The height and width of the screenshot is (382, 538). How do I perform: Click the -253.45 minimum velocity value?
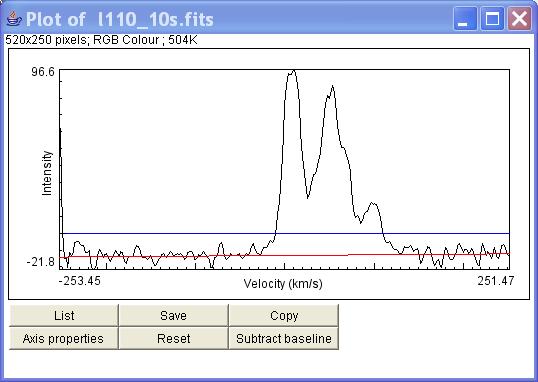click(80, 281)
